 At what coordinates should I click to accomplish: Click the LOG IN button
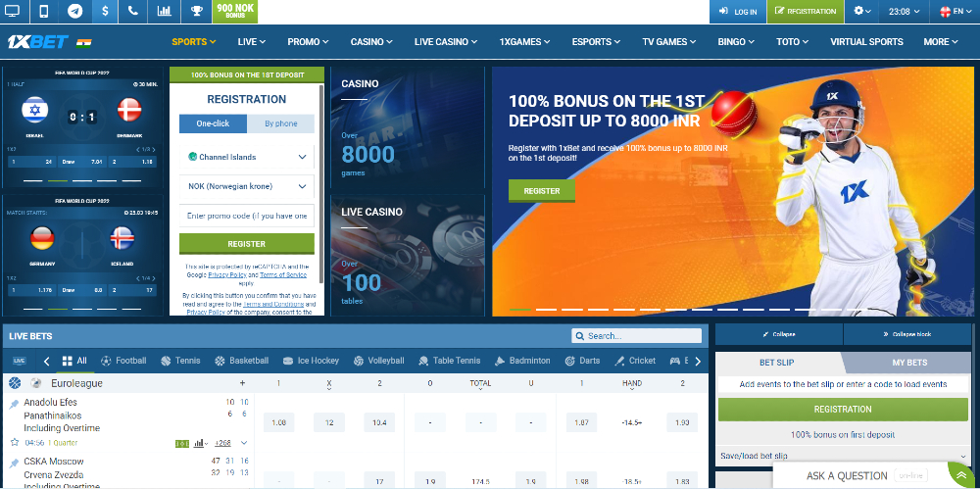tap(738, 11)
